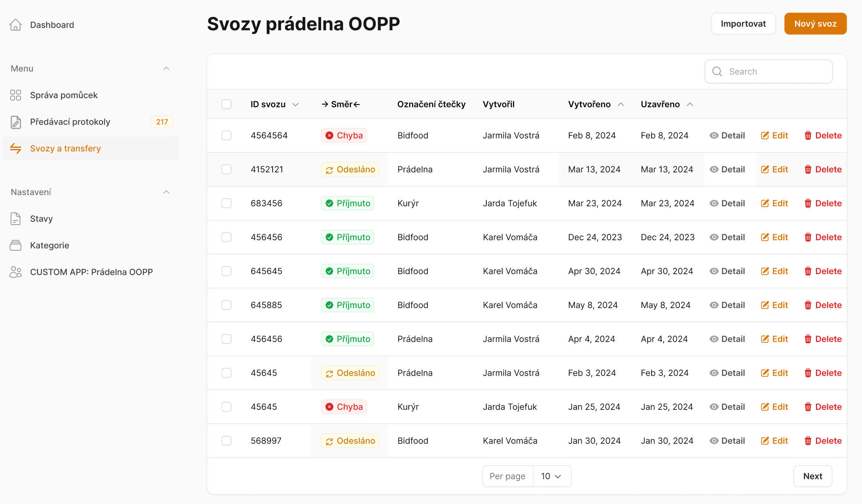Click the 217 badge on Předávací protokoly
Image resolution: width=862 pixels, height=504 pixels.
162,122
